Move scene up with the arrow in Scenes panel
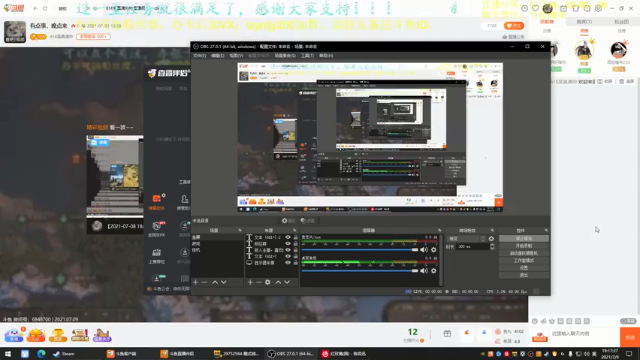Image resolution: width=640 pixels, height=360 pixels. pos(215,282)
